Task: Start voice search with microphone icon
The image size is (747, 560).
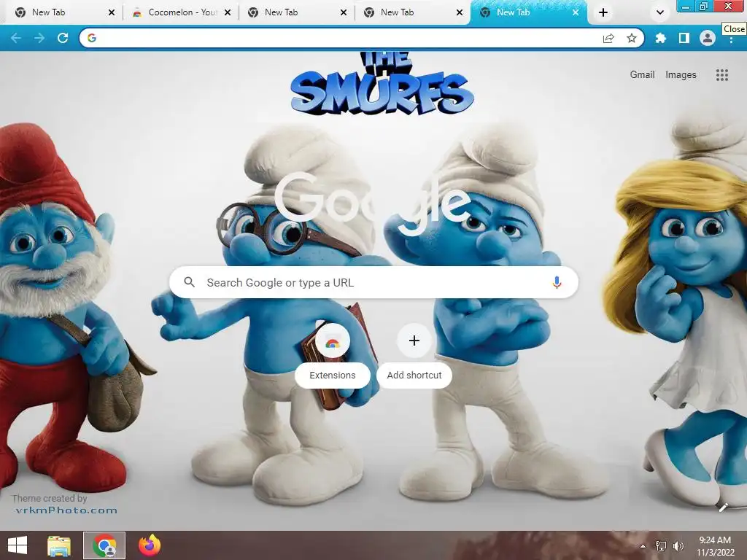Action: click(x=557, y=282)
